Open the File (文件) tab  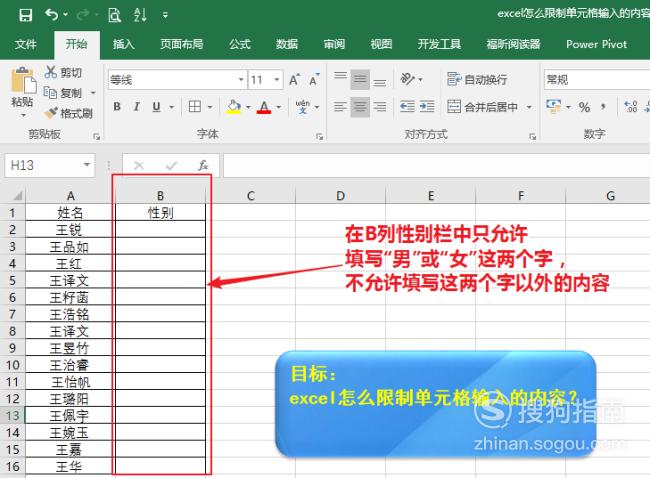click(26, 44)
